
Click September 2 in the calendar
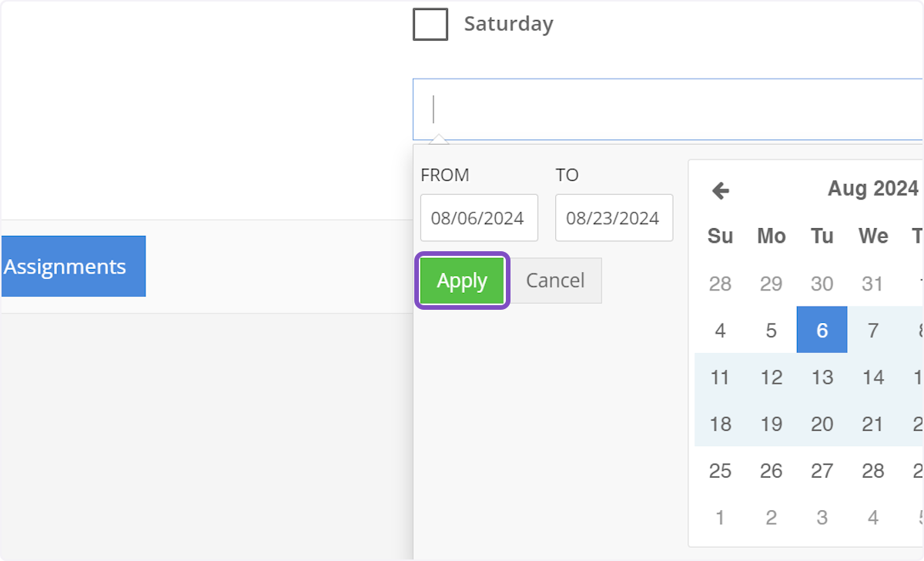coord(771,517)
